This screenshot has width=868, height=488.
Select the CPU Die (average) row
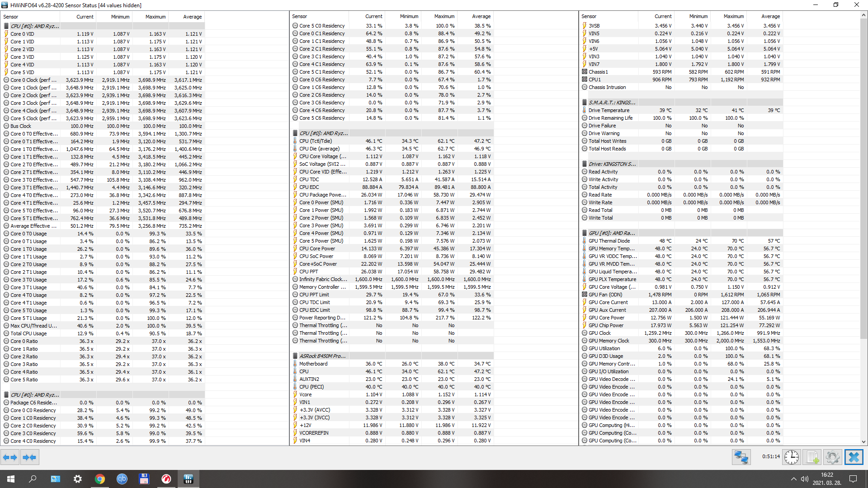(392, 149)
